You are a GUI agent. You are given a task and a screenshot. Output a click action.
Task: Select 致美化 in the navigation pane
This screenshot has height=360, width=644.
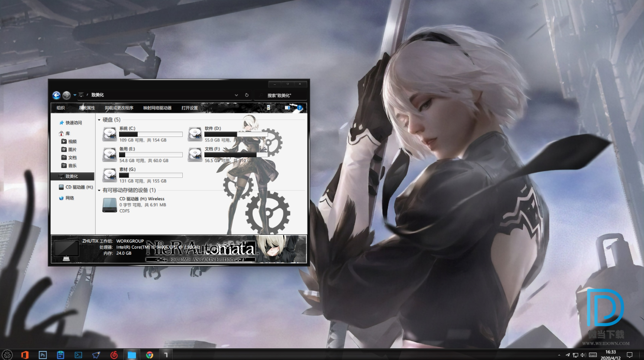(x=73, y=176)
